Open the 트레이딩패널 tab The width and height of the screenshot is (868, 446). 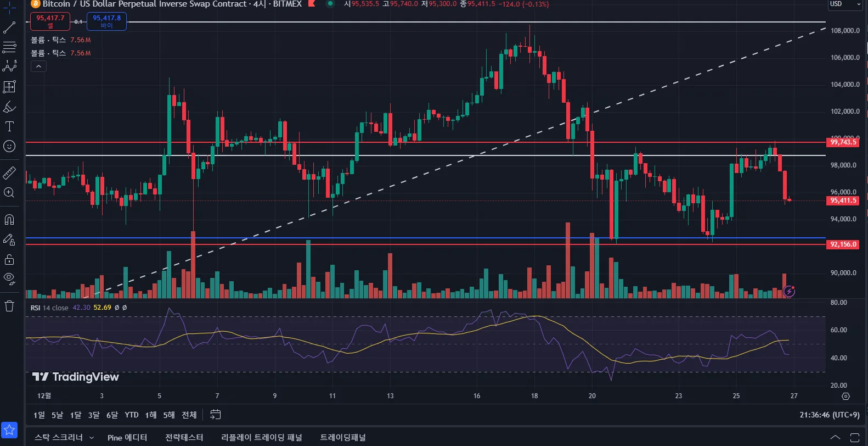tap(343, 437)
